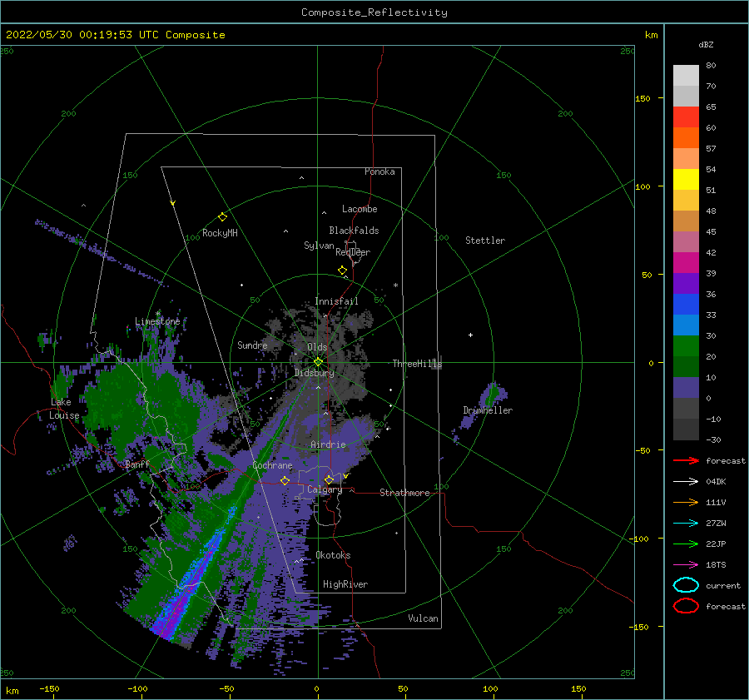The image size is (749, 700).
Task: Click the cyan current ellipse icon
Action: point(686,585)
